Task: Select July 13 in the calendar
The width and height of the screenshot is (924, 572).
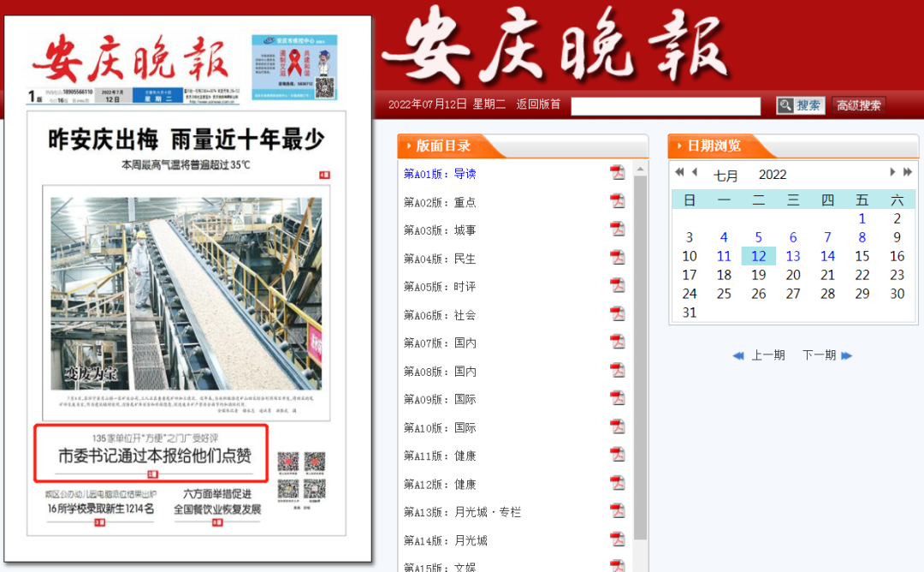Action: point(793,256)
